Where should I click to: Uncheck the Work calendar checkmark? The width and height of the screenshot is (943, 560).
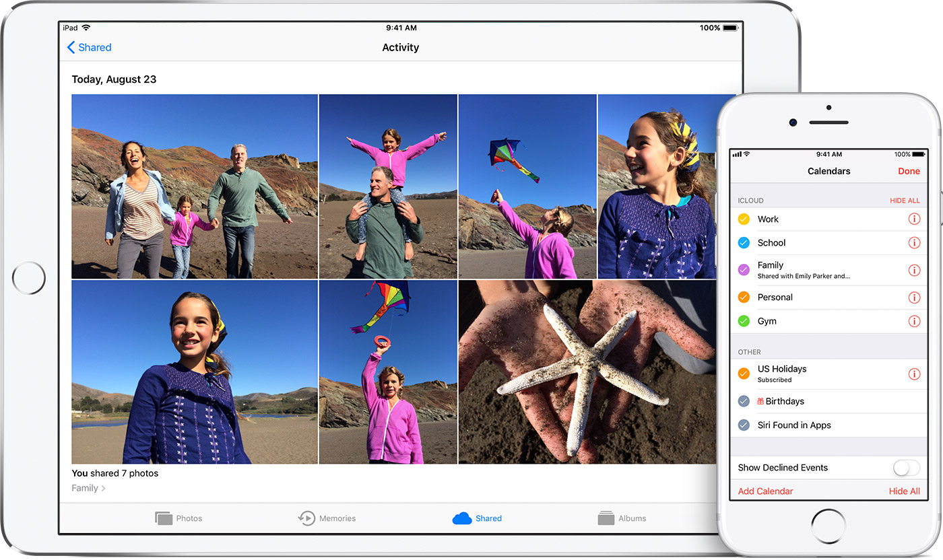[x=744, y=219]
